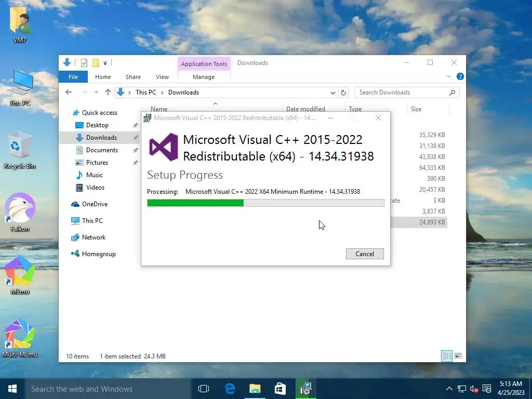Open the VM7 desktop folder
532x399 pixels.
pos(20,25)
